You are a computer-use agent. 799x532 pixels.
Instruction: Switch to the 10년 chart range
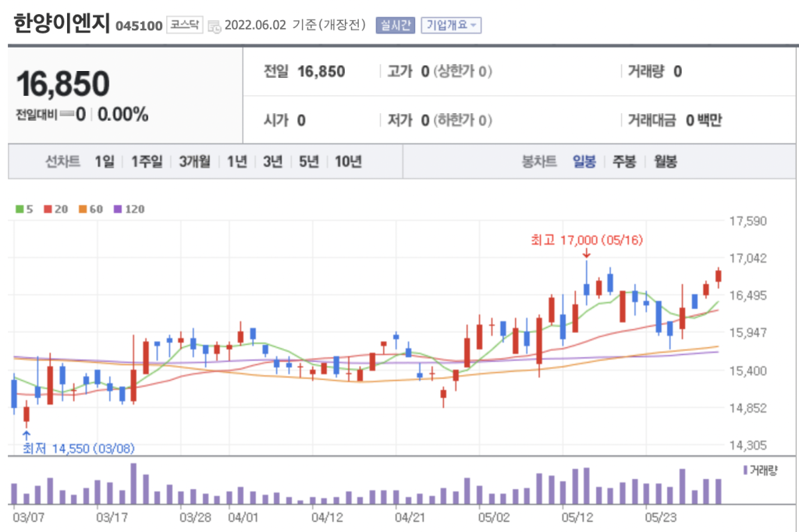click(x=348, y=162)
